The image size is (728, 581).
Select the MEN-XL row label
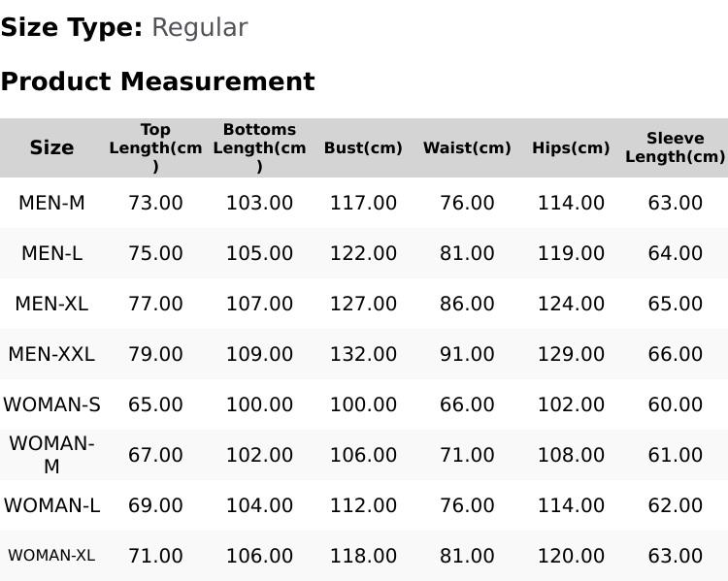tap(51, 304)
